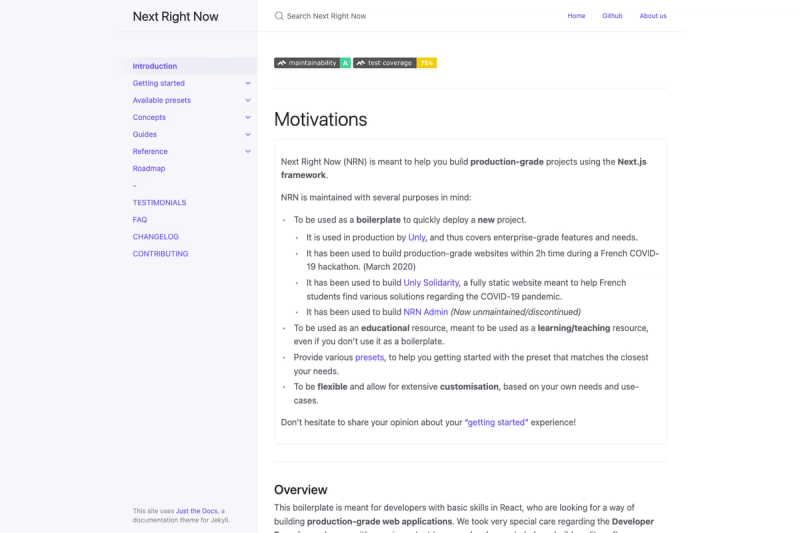800x533 pixels.
Task: Follow the NRN Admin link
Action: 426,312
